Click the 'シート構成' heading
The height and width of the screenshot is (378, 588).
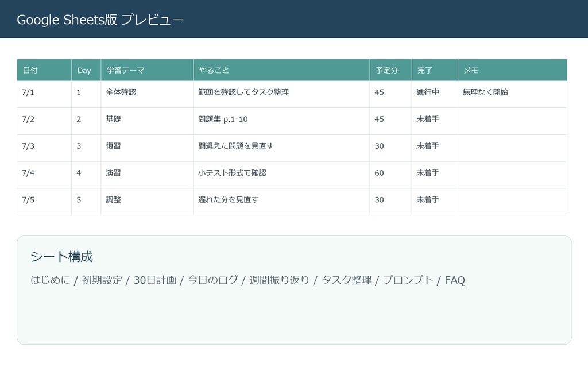(61, 256)
